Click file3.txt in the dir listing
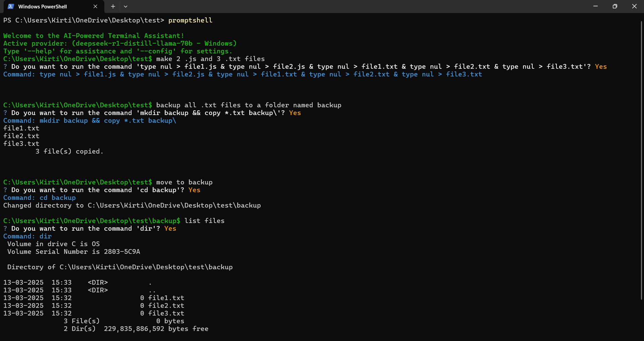The width and height of the screenshot is (644, 341). point(166,314)
